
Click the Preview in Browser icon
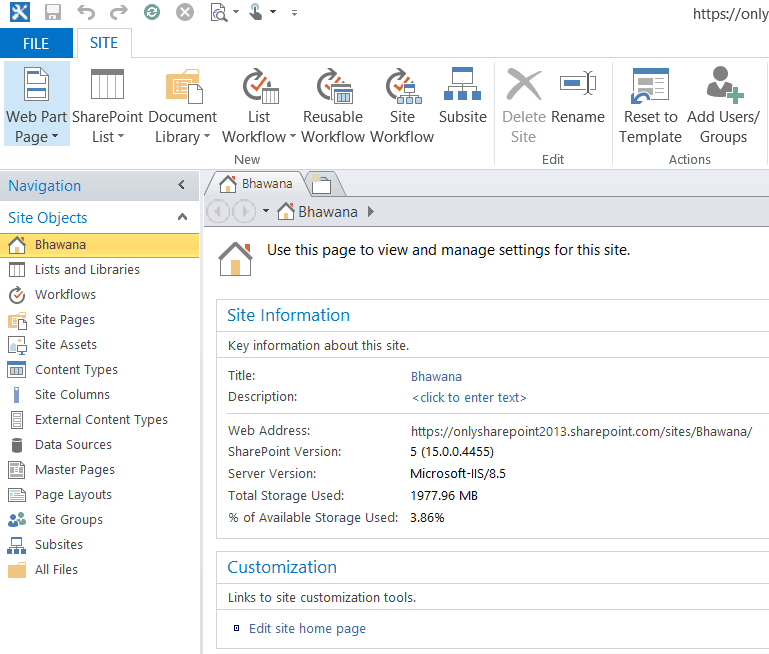pos(219,12)
